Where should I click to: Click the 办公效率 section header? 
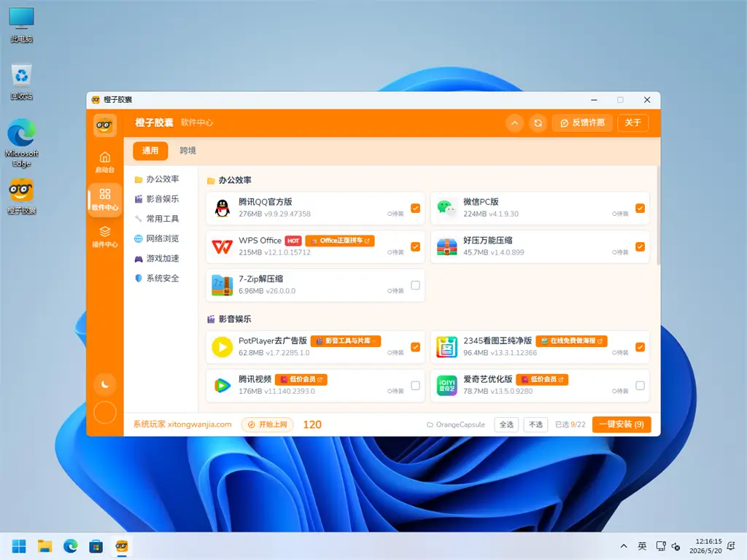point(229,180)
